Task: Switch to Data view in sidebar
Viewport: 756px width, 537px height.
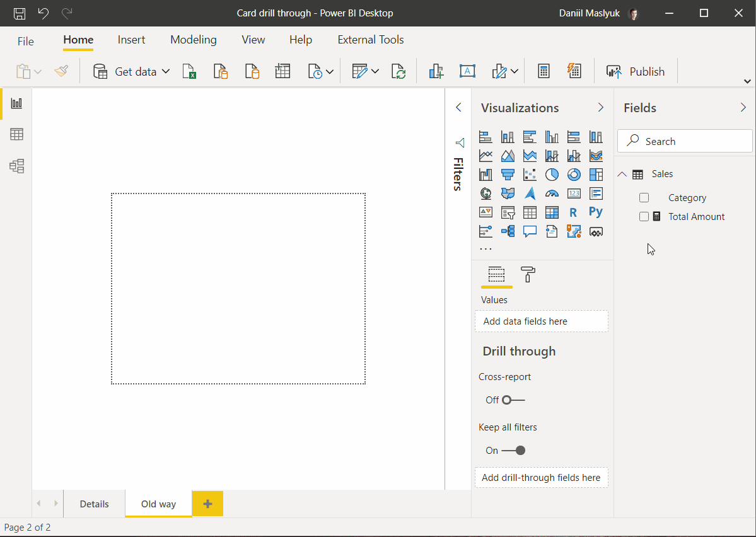Action: coord(16,134)
